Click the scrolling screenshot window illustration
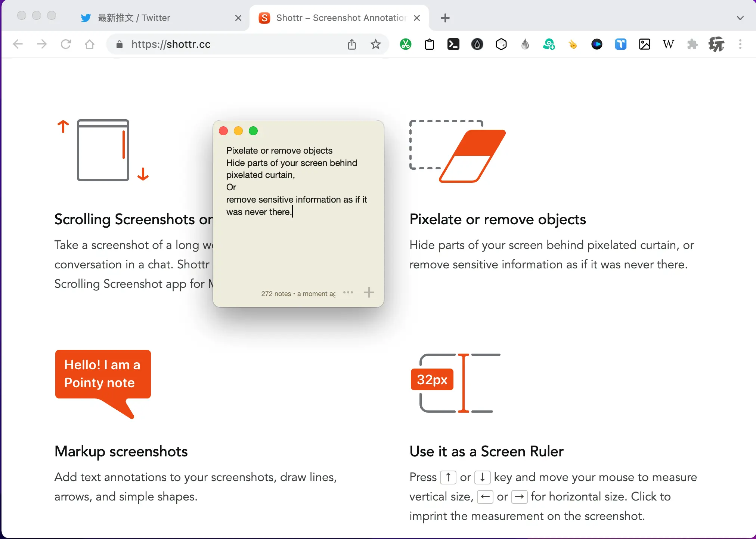Screen dimensions: 756x539 click(x=103, y=150)
